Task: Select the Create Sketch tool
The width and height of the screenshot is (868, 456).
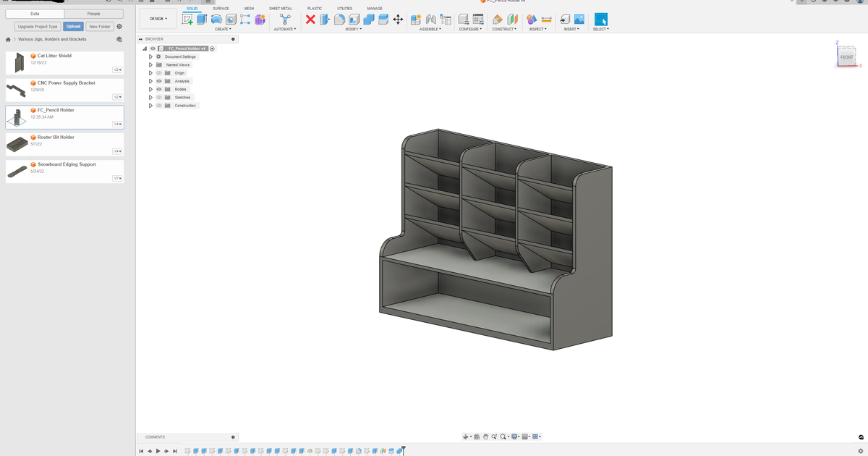Action: click(x=188, y=20)
